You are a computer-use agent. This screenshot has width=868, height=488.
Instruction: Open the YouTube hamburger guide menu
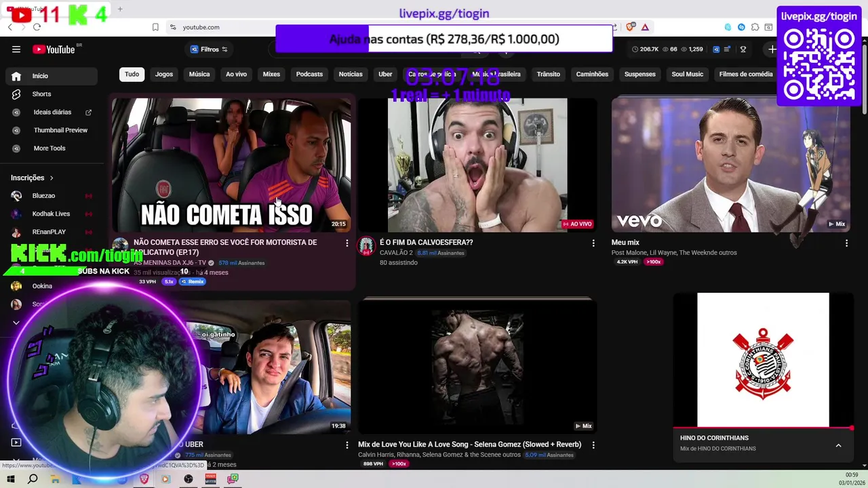coord(16,49)
